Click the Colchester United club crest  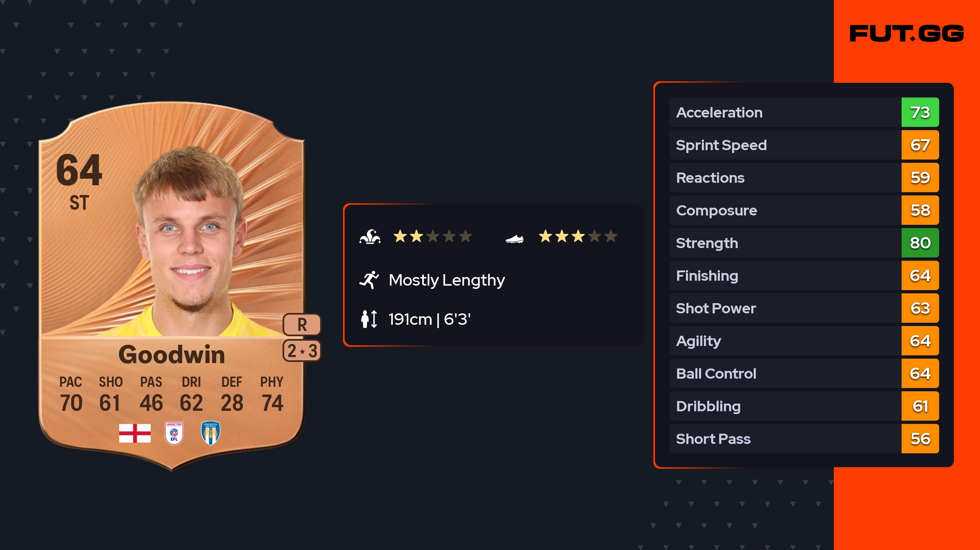click(x=211, y=433)
